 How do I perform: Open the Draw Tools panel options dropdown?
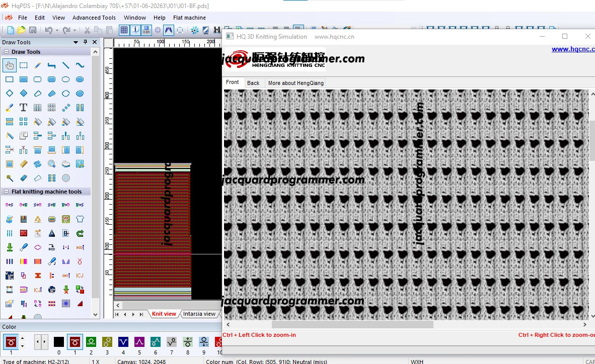(x=76, y=42)
